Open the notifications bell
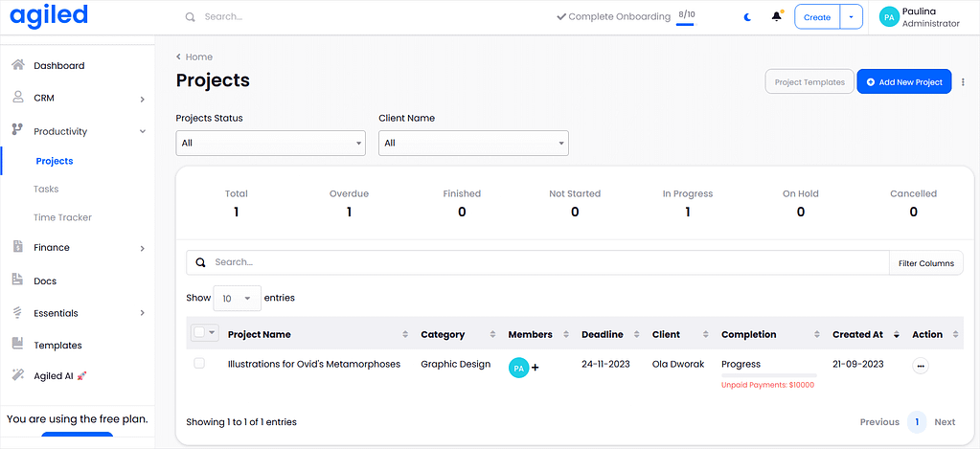This screenshot has height=449, width=980. pyautogui.click(x=776, y=17)
